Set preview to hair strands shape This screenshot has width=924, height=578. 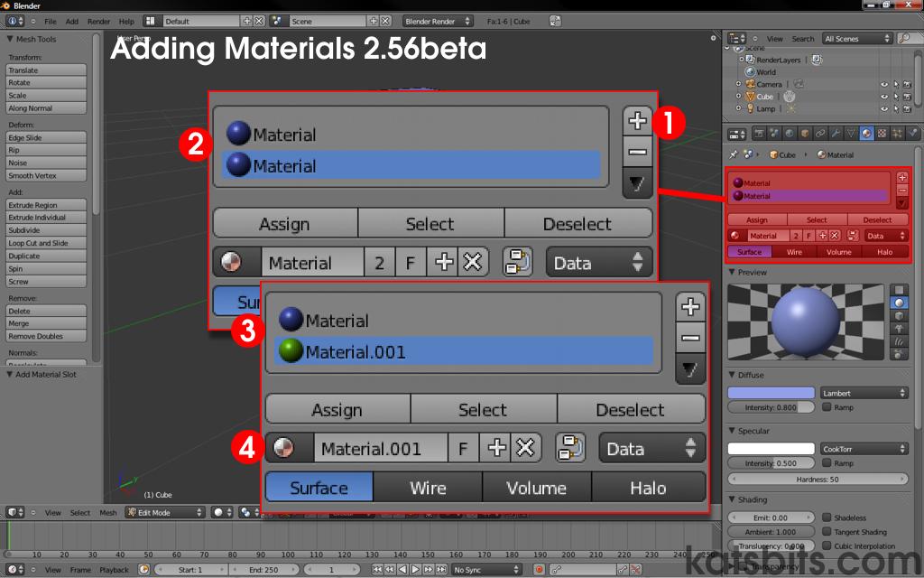pyautogui.click(x=899, y=341)
